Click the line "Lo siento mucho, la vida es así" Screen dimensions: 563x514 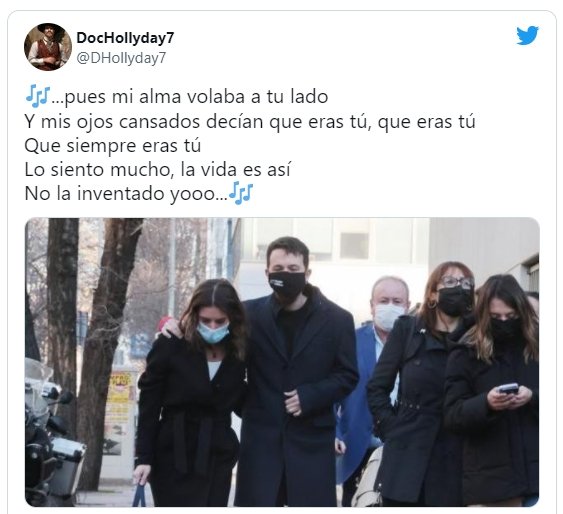[x=157, y=169]
